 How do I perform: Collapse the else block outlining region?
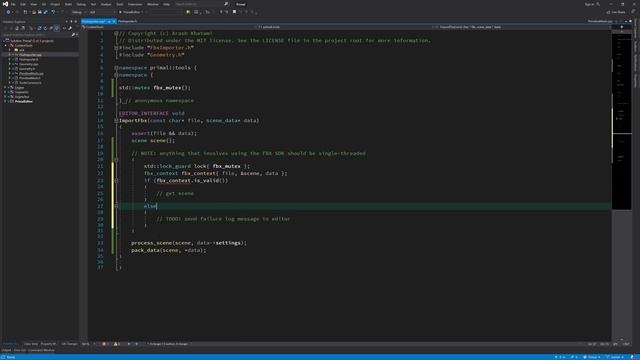pos(116,206)
